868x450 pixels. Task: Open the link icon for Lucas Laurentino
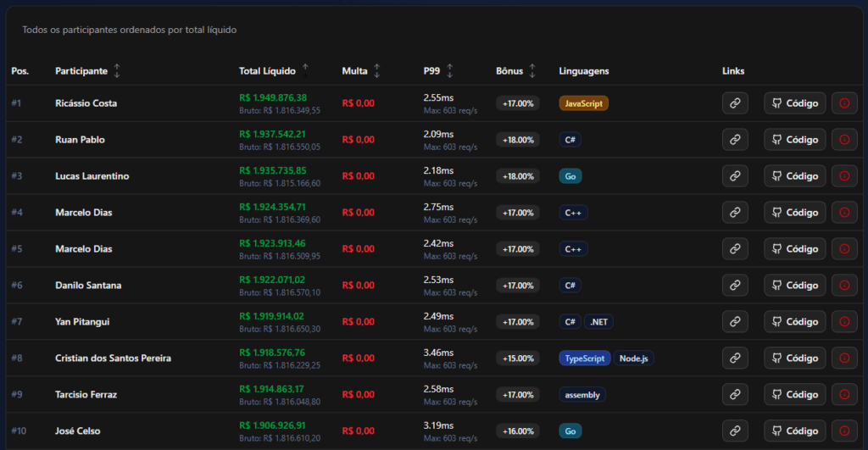735,176
